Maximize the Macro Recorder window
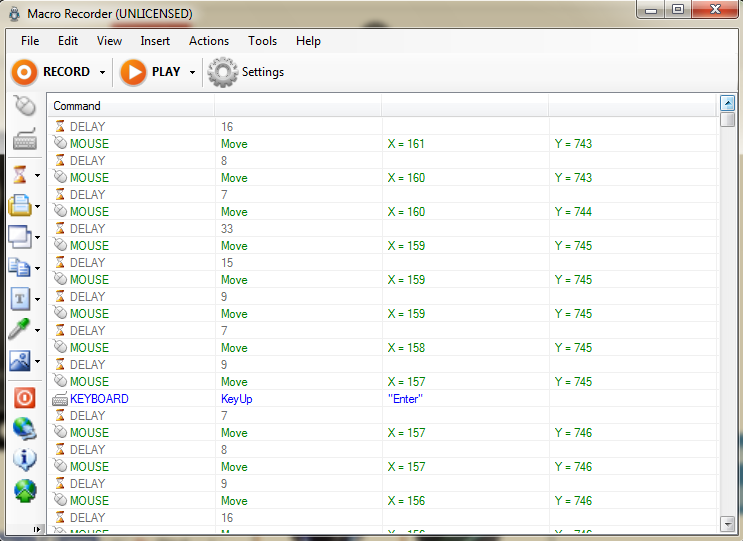 tap(678, 10)
